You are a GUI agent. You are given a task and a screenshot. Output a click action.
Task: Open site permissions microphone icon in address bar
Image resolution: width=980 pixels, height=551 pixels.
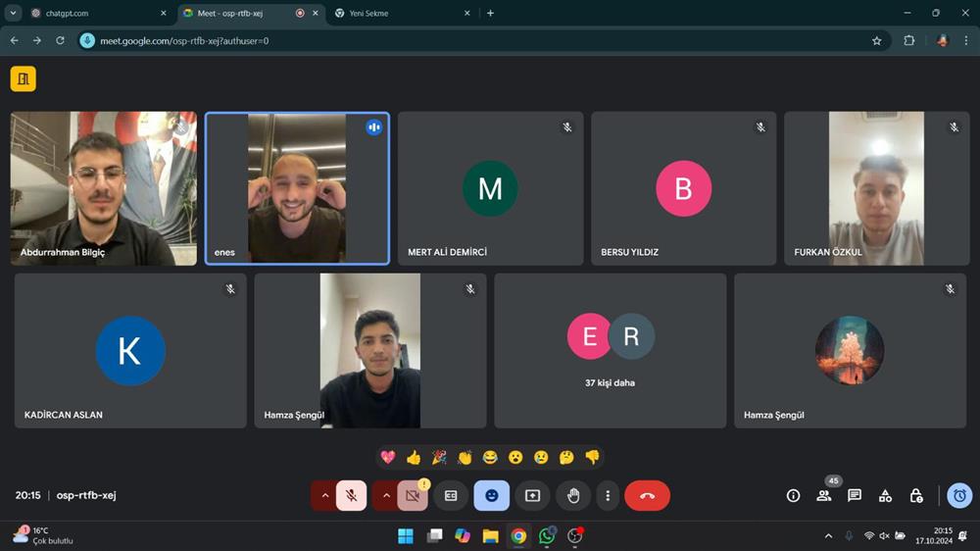[x=87, y=40]
